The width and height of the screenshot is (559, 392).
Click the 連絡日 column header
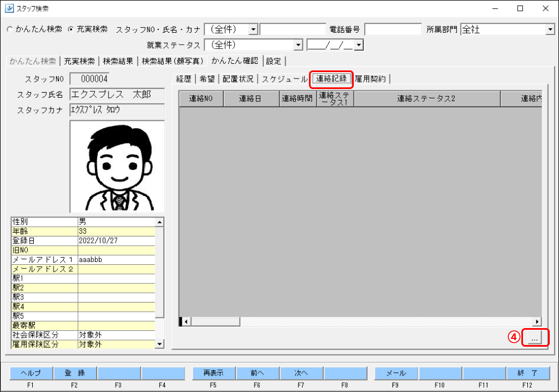tap(251, 99)
